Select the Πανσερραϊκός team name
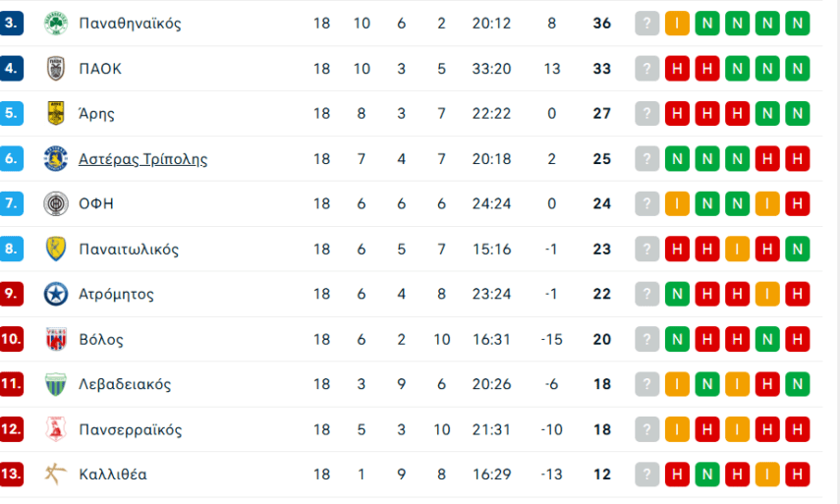Image resolution: width=840 pixels, height=504 pixels. point(130,429)
